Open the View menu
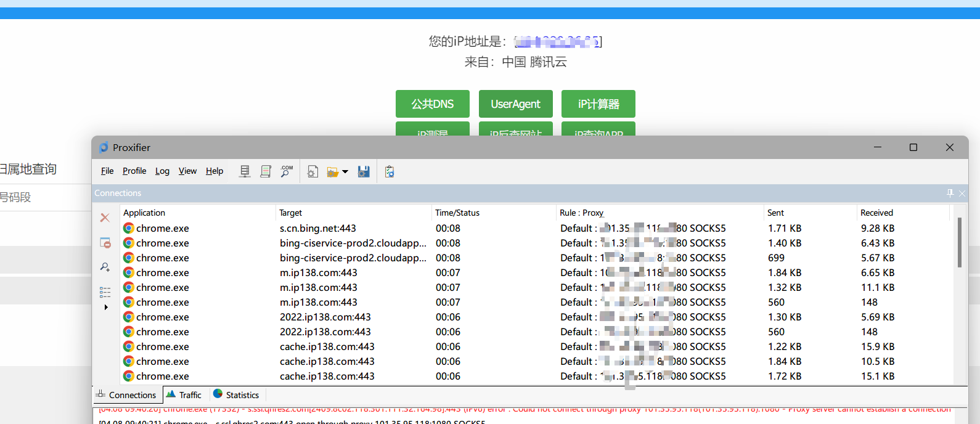The image size is (980, 424). 187,171
